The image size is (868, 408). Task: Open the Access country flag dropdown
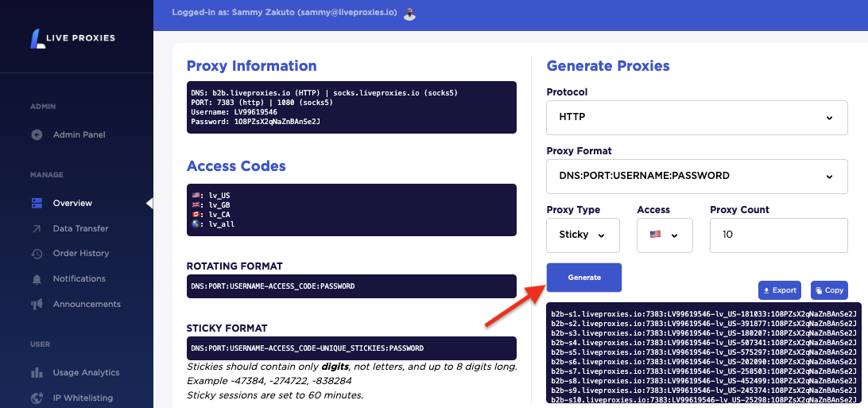(665, 235)
